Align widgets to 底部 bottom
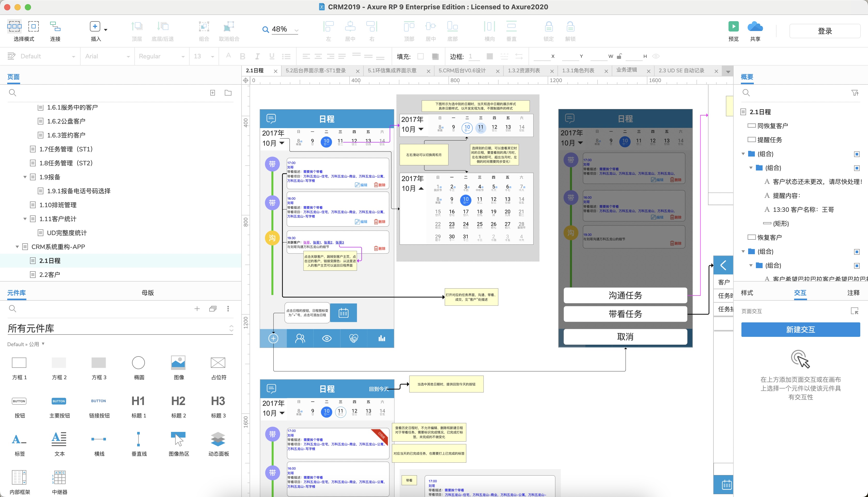The height and width of the screenshot is (497, 868). 452,26
